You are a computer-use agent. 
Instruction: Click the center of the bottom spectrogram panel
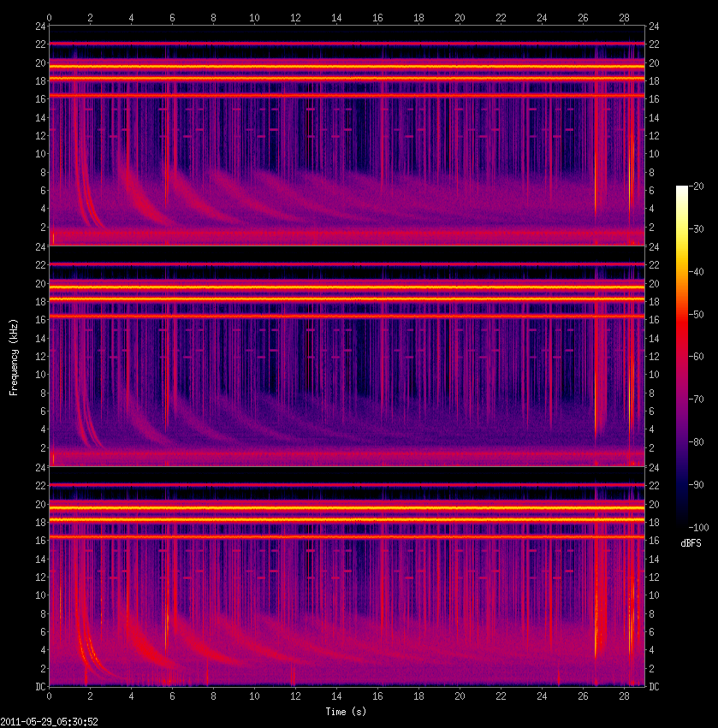click(347, 576)
